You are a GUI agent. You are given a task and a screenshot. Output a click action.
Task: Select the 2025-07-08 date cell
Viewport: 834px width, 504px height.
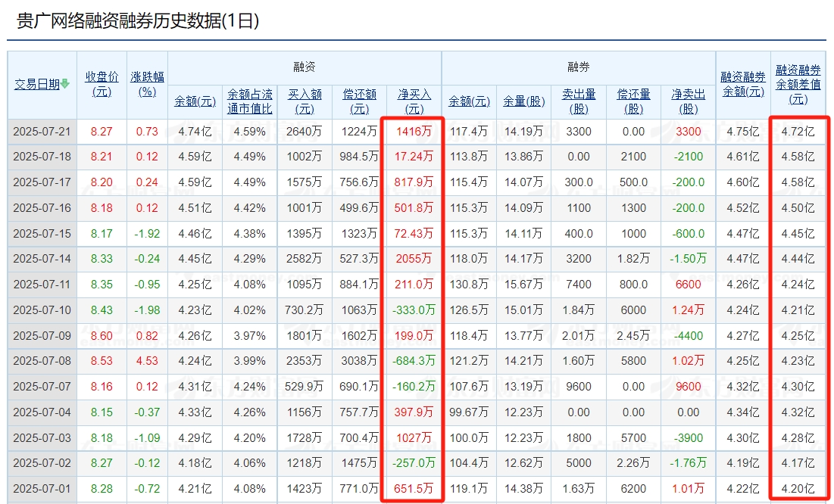coord(42,361)
